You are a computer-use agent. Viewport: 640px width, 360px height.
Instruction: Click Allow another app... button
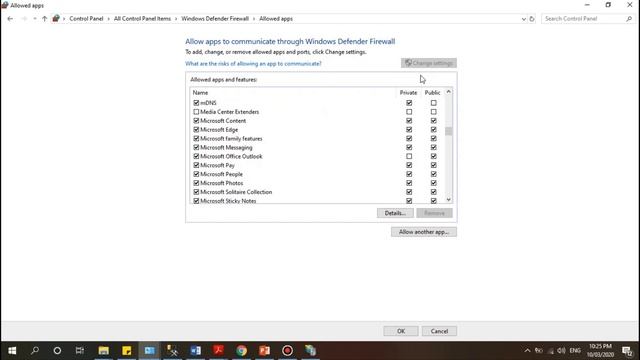[424, 232]
